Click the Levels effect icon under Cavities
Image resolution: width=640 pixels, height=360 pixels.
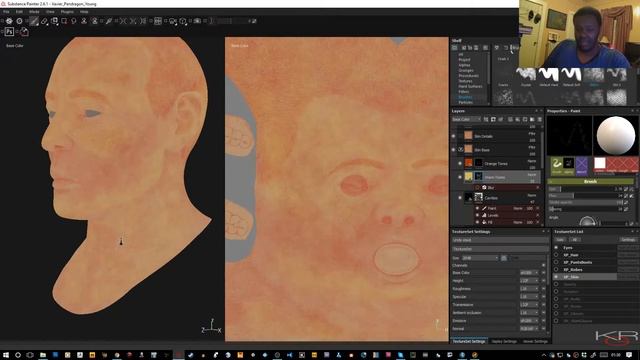click(x=484, y=215)
